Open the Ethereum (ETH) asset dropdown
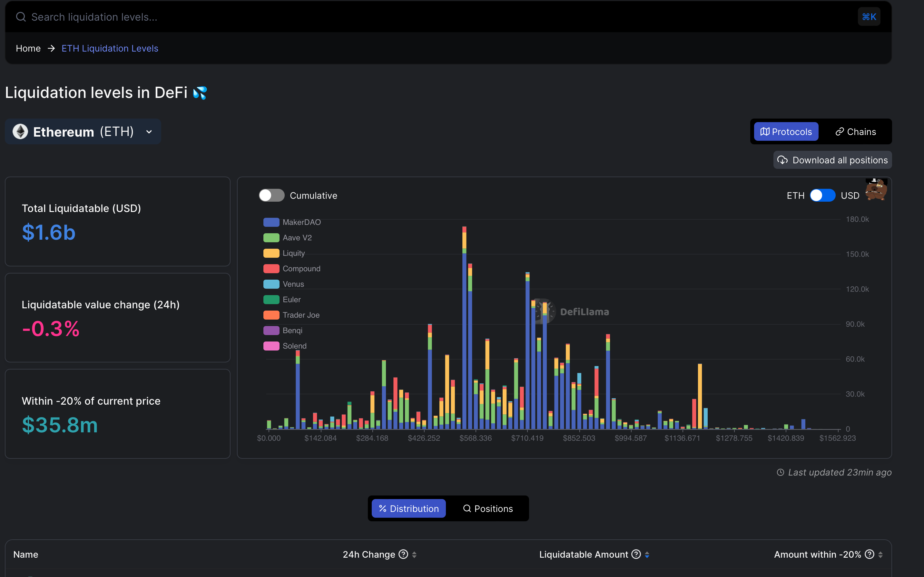This screenshot has height=577, width=924. click(x=83, y=132)
